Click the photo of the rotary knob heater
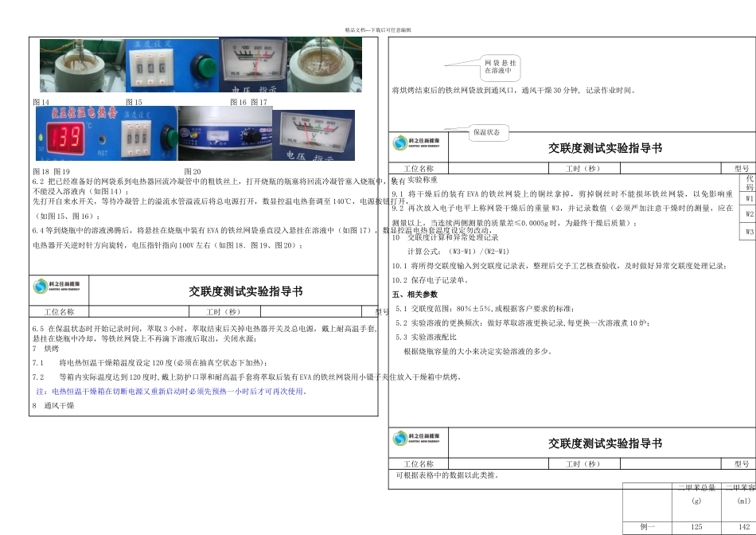The image size is (756, 535). click(x=225, y=134)
